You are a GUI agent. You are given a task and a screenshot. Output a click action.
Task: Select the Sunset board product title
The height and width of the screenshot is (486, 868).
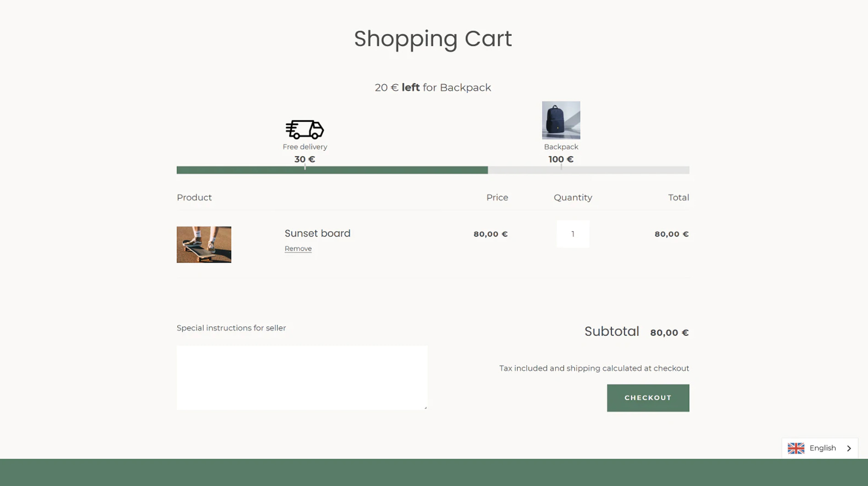coord(317,233)
